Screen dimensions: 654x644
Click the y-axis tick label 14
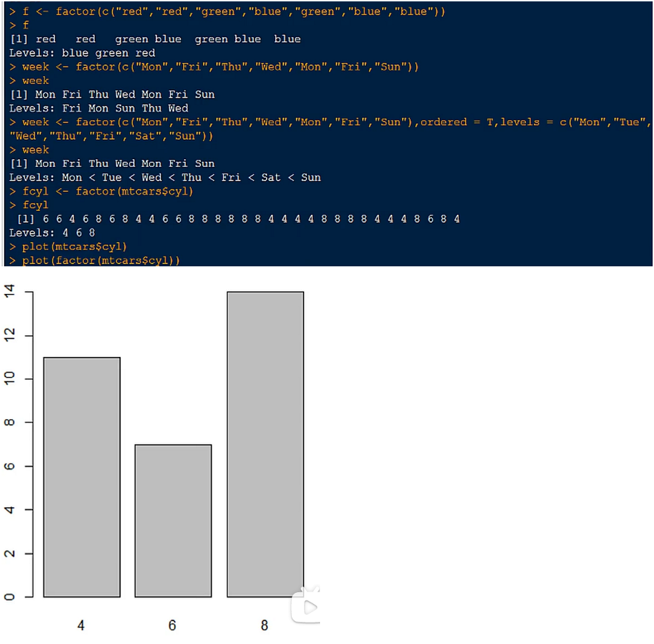[x=9, y=291]
